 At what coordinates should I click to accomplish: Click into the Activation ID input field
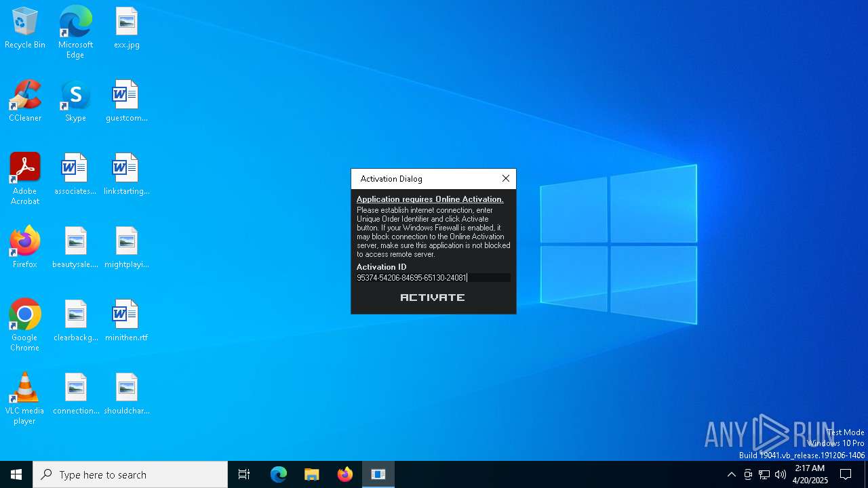tap(433, 278)
